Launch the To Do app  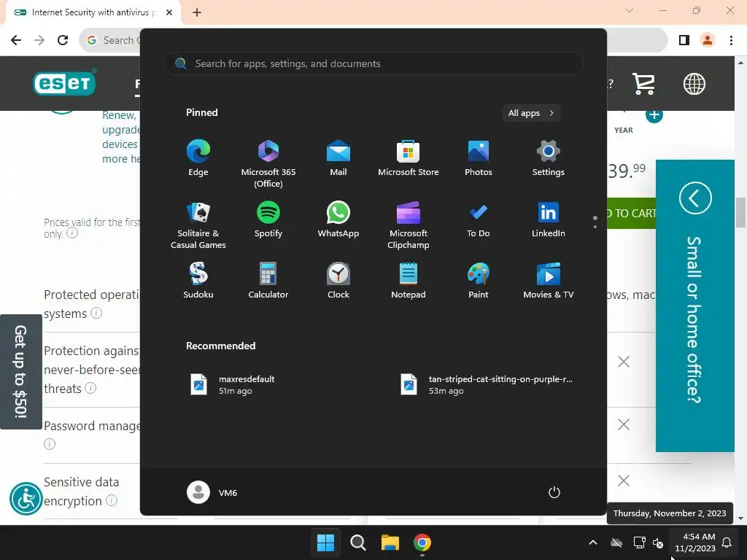tap(479, 219)
